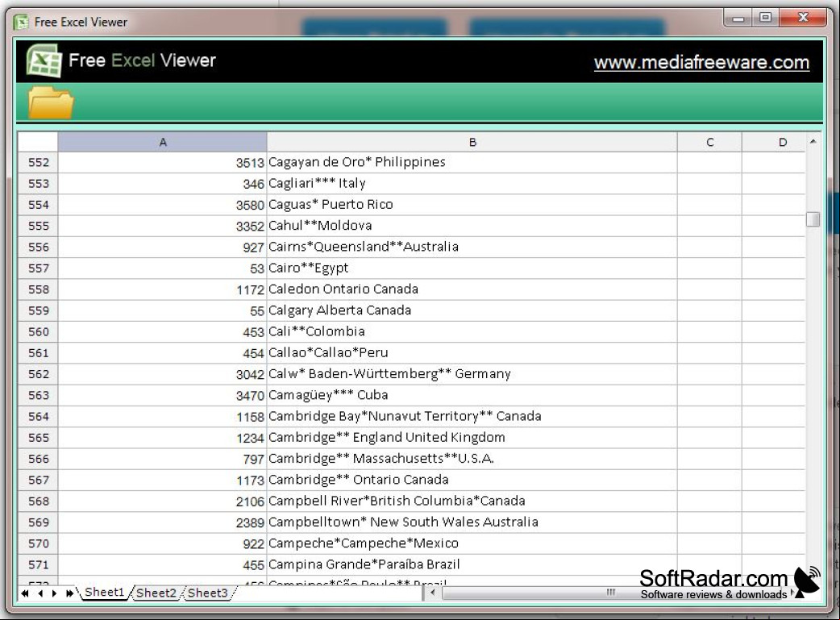This screenshot has height=620, width=840.
Task: Select cell 'Cagliari*** Italy'
Action: [472, 183]
